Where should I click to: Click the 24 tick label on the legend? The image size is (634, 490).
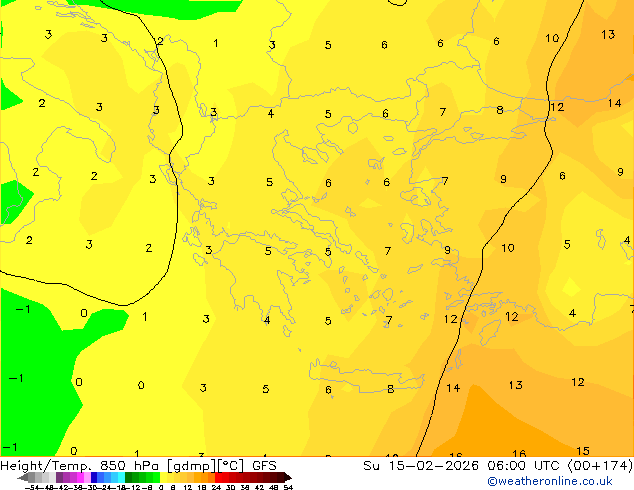[x=216, y=488]
